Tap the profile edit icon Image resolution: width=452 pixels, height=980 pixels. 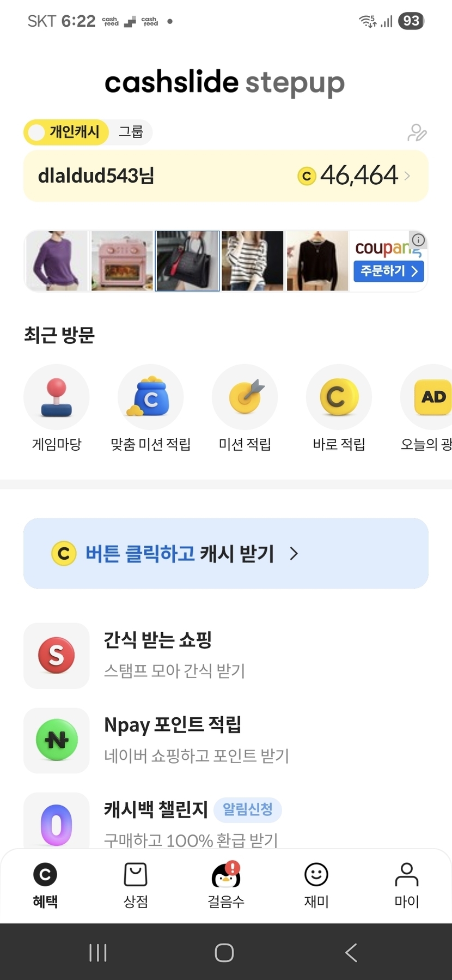pos(417,132)
